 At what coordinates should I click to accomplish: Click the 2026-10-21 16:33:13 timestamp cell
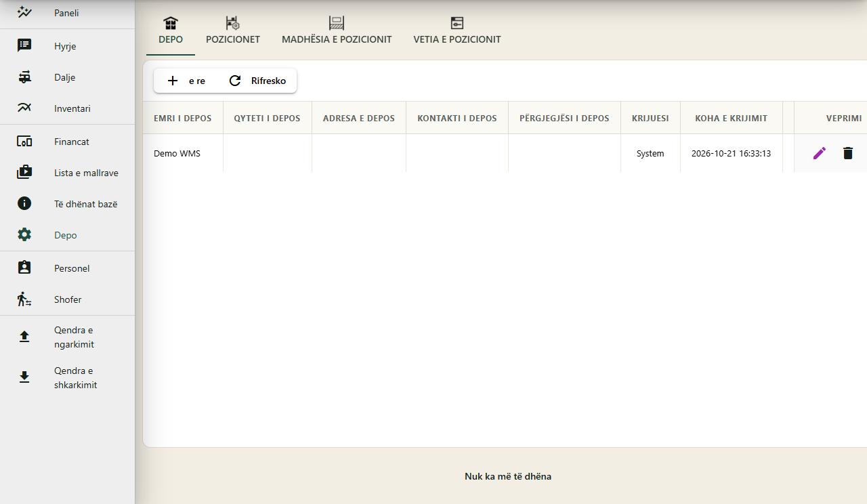[x=732, y=153]
